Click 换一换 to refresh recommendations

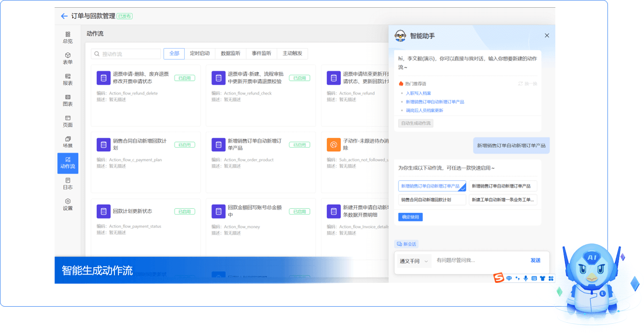[x=528, y=84]
